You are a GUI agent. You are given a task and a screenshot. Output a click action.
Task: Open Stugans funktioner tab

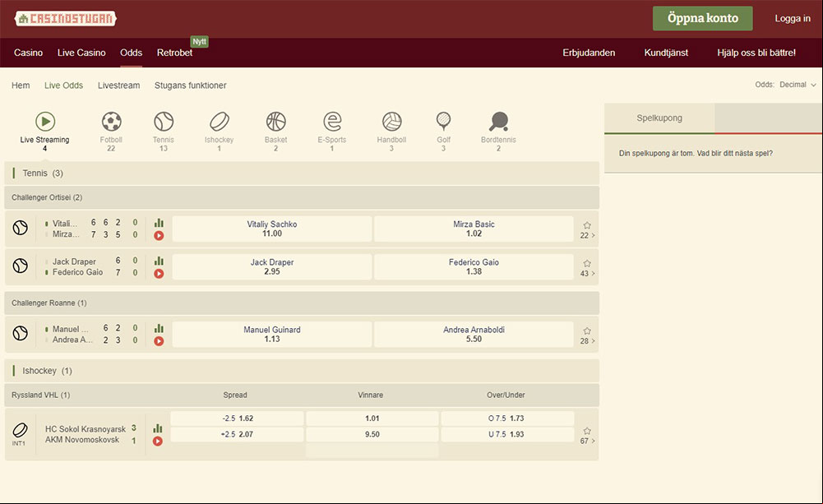coord(191,85)
